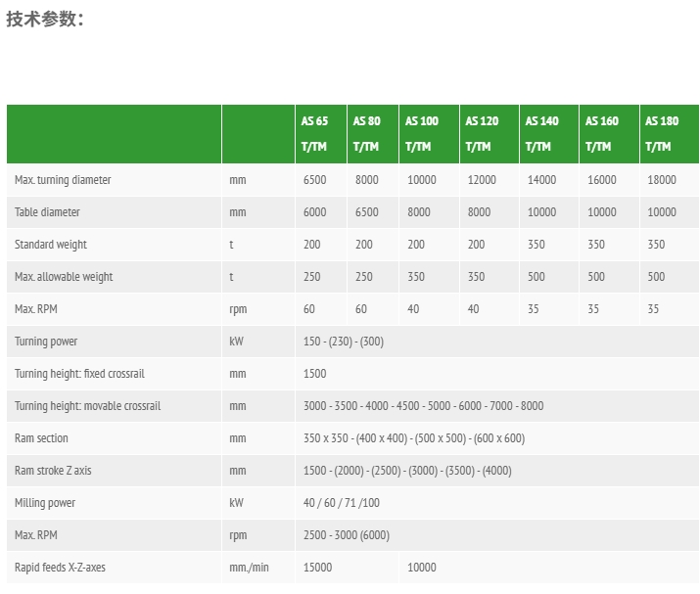Select the Ram section dimensions cell
The width and height of the screenshot is (700, 594).
coord(497,438)
